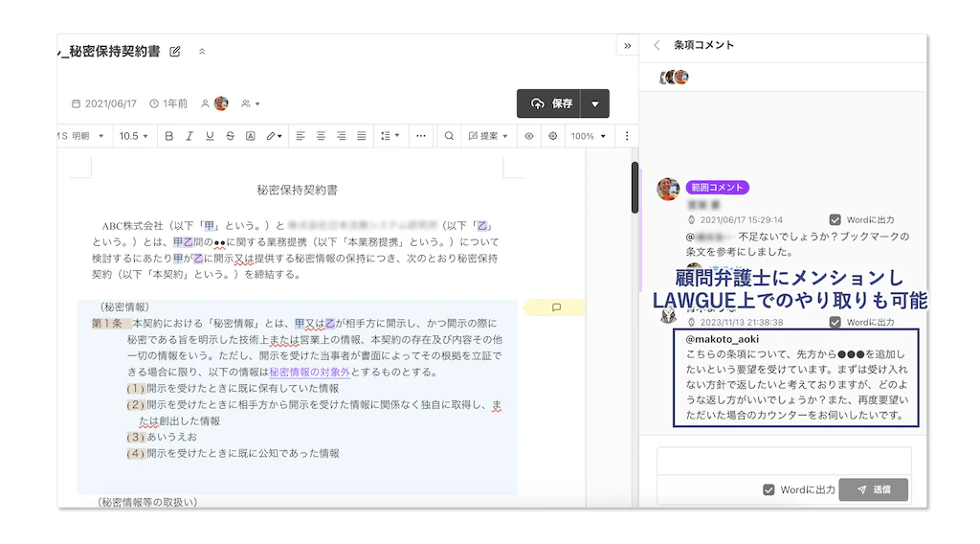Click the pencil edit icon beside document title
980x544 pixels.
(x=175, y=52)
